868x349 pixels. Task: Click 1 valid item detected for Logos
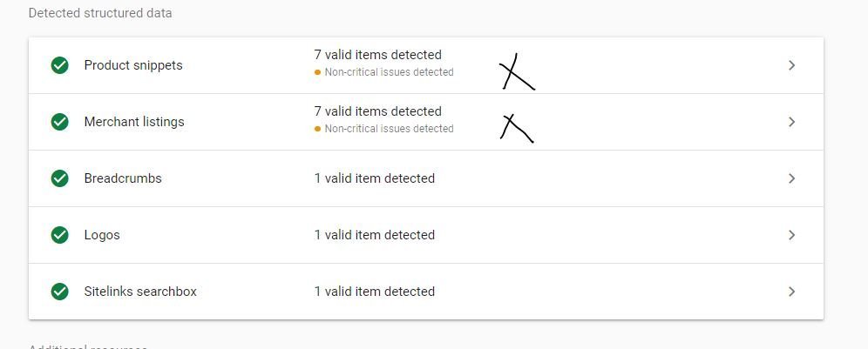pyautogui.click(x=374, y=234)
